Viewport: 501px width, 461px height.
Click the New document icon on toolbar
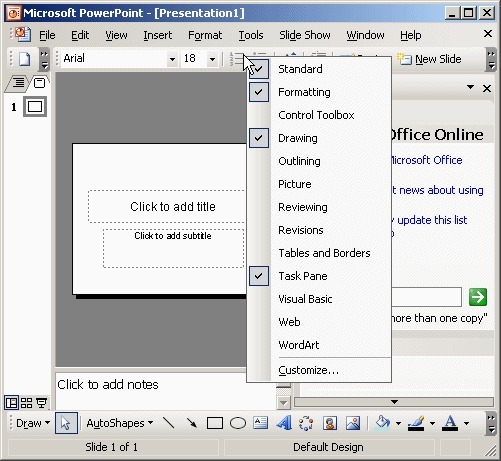click(x=24, y=59)
